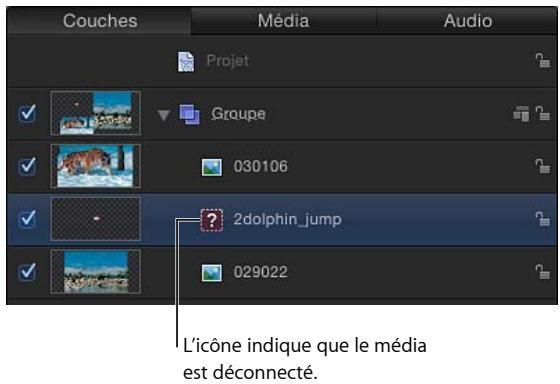Click the 2D/3D group icon on Groupe row

coord(521,114)
